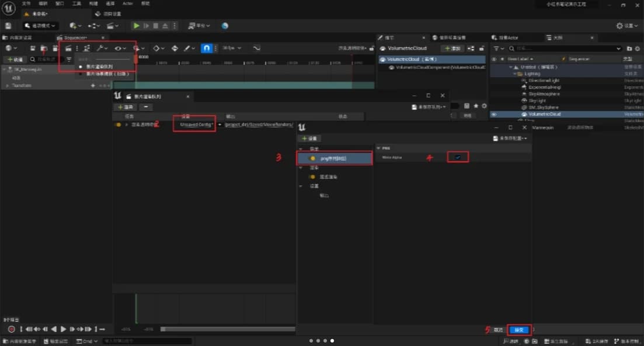This screenshot has width=644, height=346.
Task: Toggle the blue magnet snapping button in Sequencer
Action: (x=206, y=48)
